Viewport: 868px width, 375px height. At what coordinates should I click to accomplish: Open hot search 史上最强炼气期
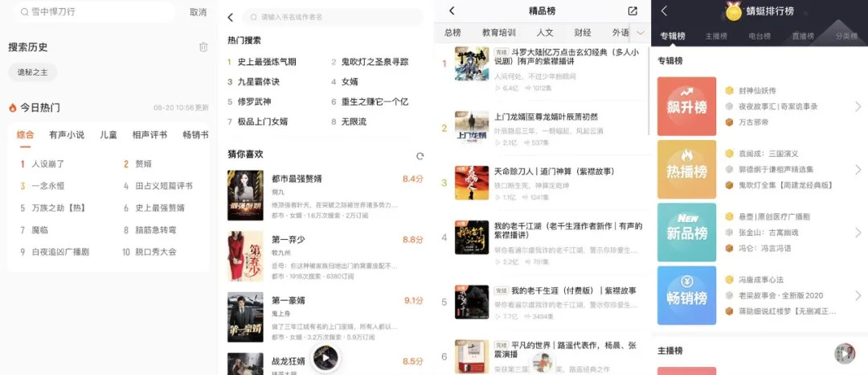coord(266,61)
